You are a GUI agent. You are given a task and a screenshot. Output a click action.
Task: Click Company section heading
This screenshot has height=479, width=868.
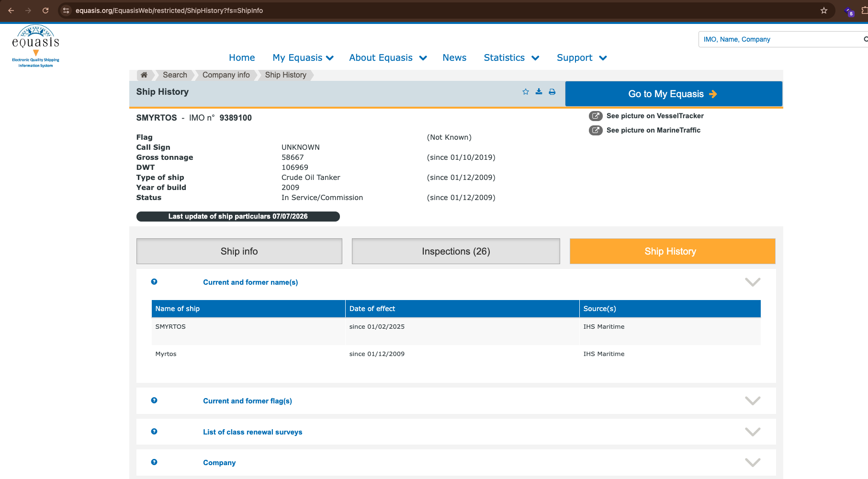219,463
